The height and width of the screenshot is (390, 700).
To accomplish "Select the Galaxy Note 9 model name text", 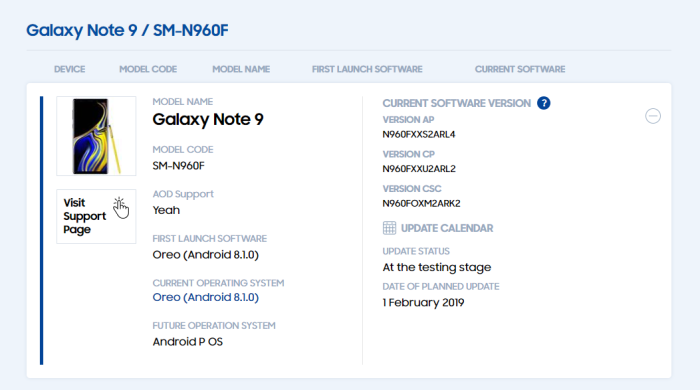I will [x=208, y=120].
